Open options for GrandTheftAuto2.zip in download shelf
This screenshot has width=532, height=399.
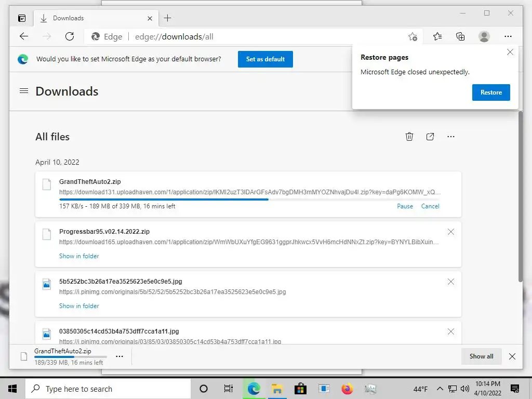pyautogui.click(x=119, y=356)
